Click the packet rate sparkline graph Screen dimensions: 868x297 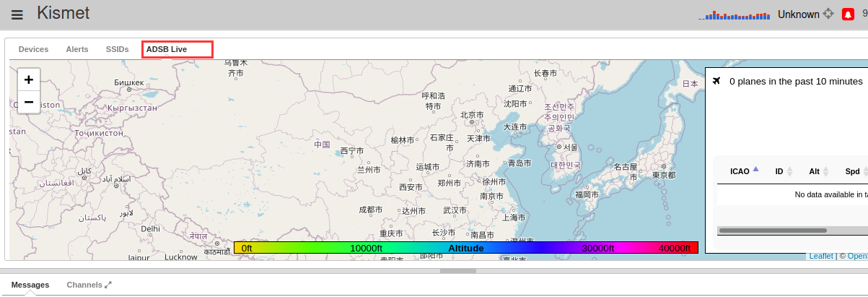click(735, 14)
